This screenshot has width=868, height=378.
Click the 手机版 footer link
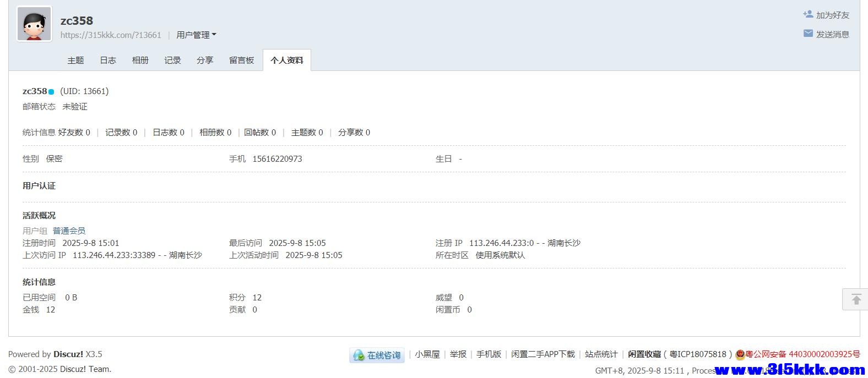489,354
